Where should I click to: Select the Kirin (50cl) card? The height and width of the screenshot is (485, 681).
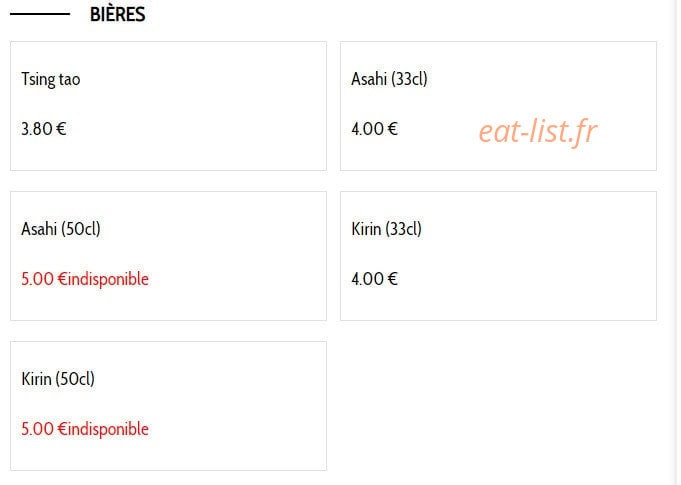(169, 406)
